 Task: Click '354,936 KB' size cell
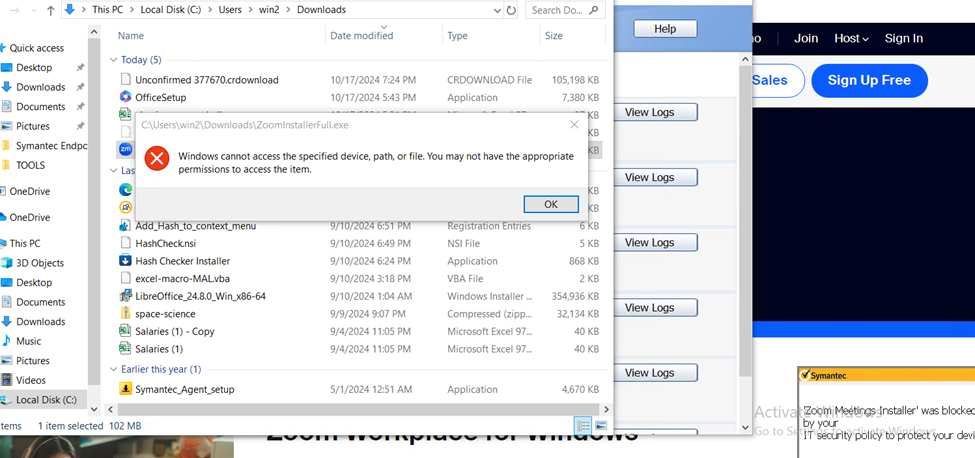[575, 296]
